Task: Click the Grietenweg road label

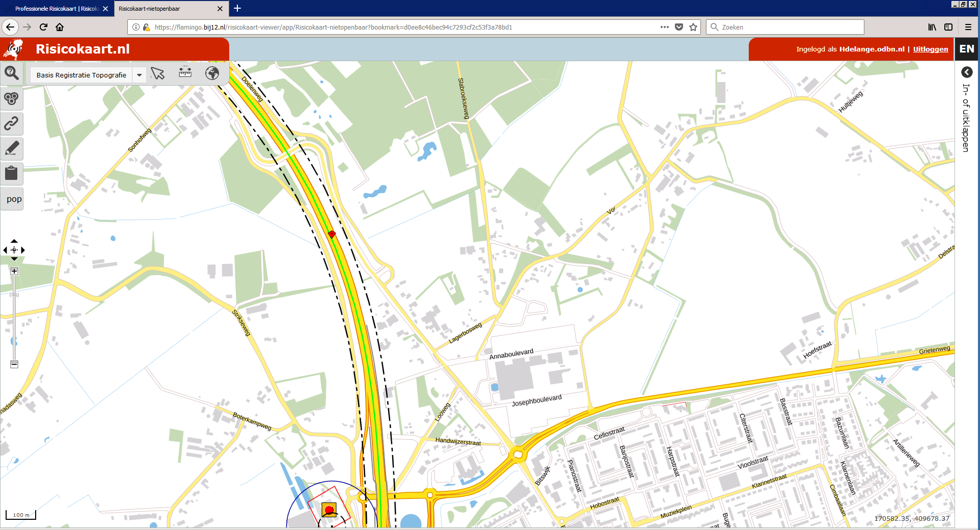Action: (934, 350)
